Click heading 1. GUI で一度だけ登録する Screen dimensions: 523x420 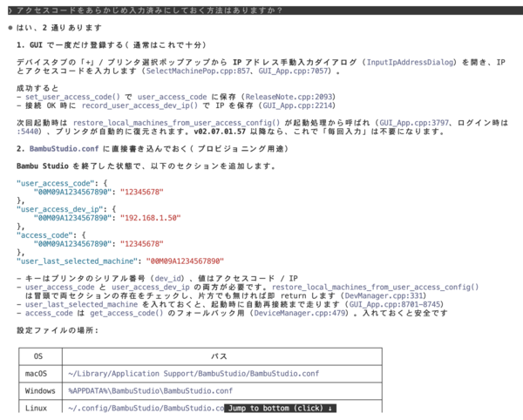[x=111, y=45]
